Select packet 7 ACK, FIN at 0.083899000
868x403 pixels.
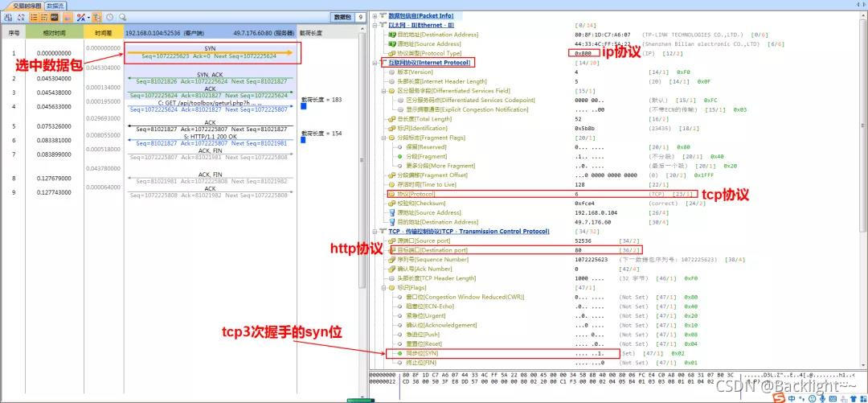coord(210,154)
